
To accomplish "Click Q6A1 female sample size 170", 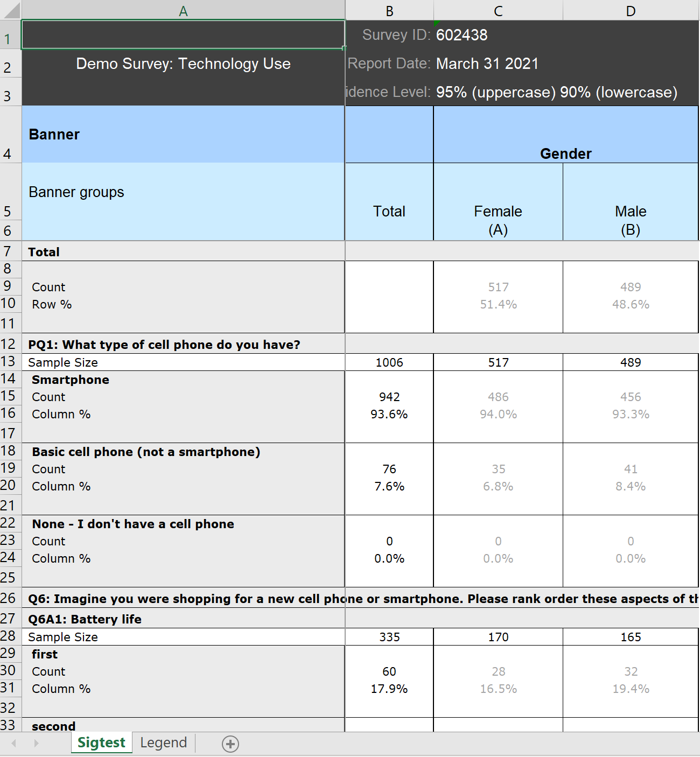I will click(x=498, y=637).
